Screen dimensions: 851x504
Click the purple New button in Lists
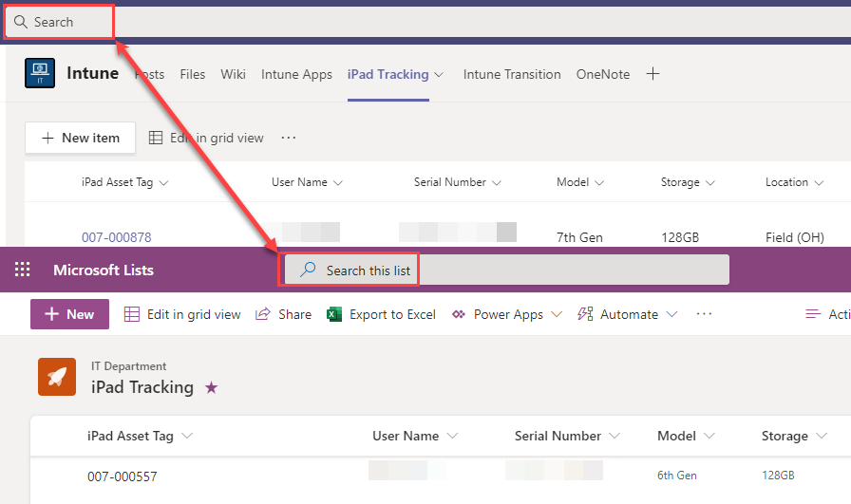click(69, 314)
